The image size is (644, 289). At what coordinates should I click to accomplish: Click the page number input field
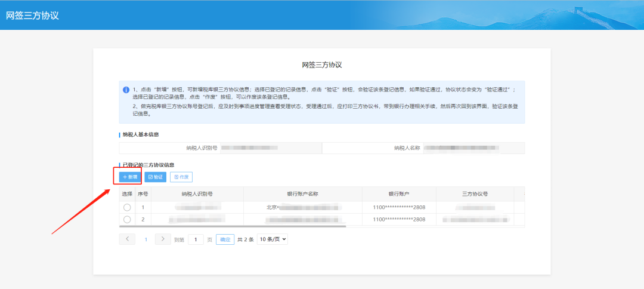point(196,239)
